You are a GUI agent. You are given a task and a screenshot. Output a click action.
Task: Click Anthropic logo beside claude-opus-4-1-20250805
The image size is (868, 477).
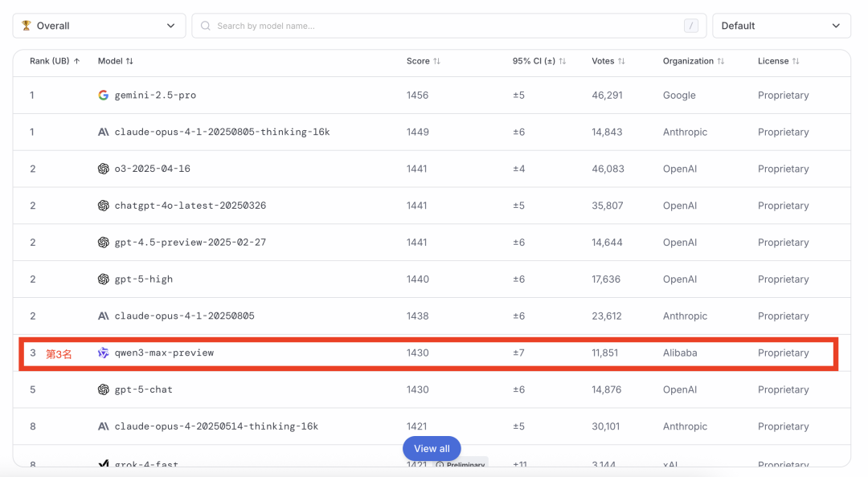pyautogui.click(x=104, y=316)
